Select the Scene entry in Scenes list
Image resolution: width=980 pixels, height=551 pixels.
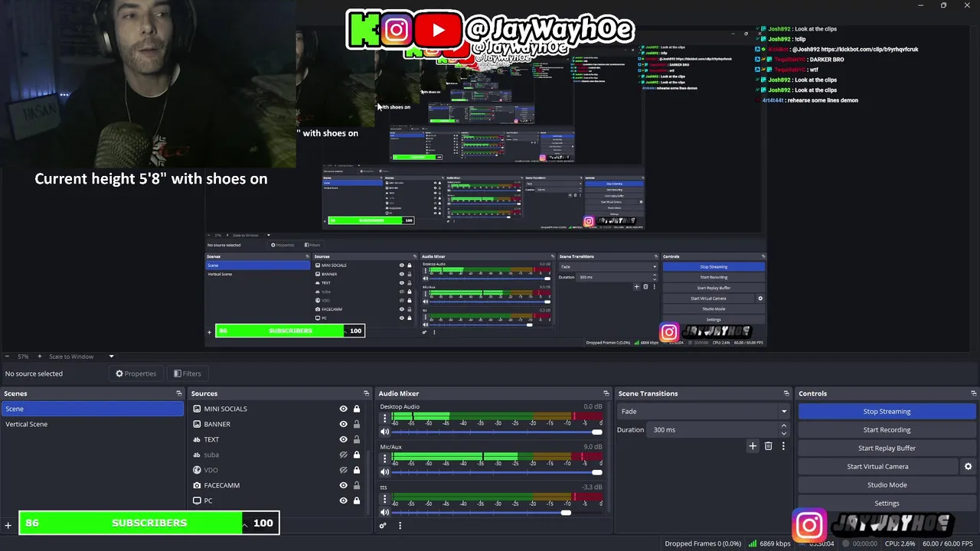pos(92,409)
